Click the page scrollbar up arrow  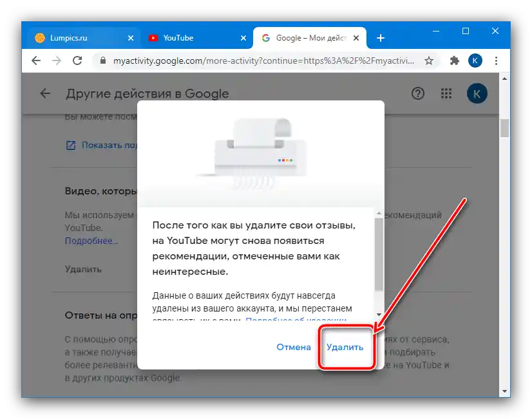coord(504,79)
